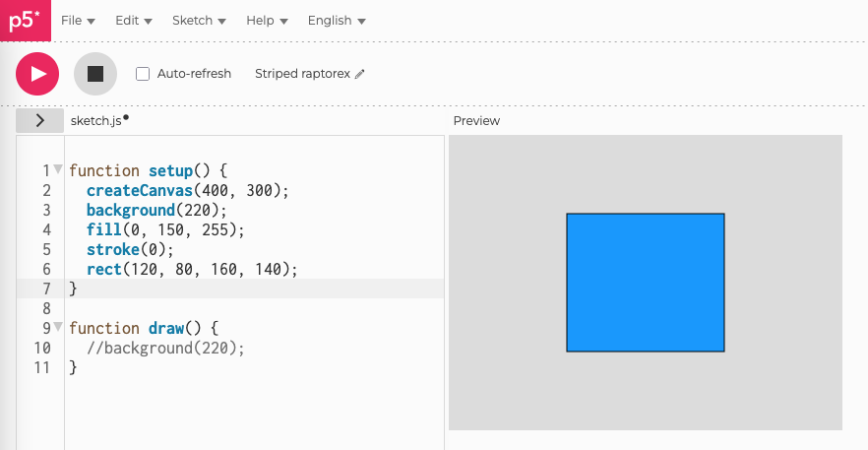Image resolution: width=868 pixels, height=450 pixels.
Task: Enable the Auto-refresh checkbox
Action: 143,74
